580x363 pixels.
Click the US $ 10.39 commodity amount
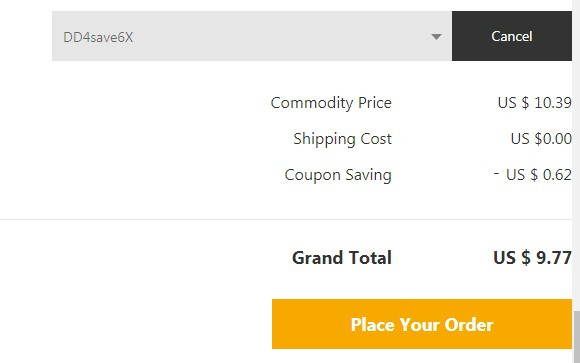tap(535, 102)
